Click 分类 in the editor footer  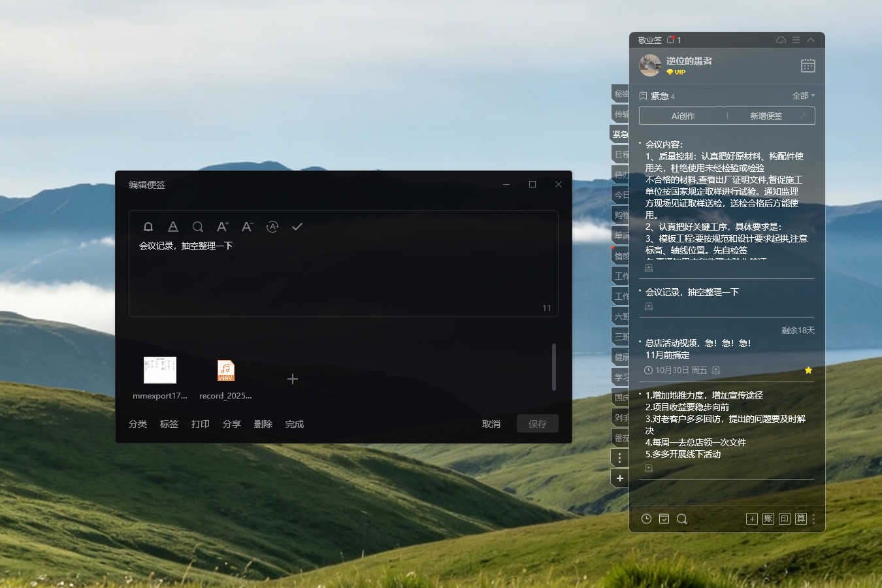(138, 424)
